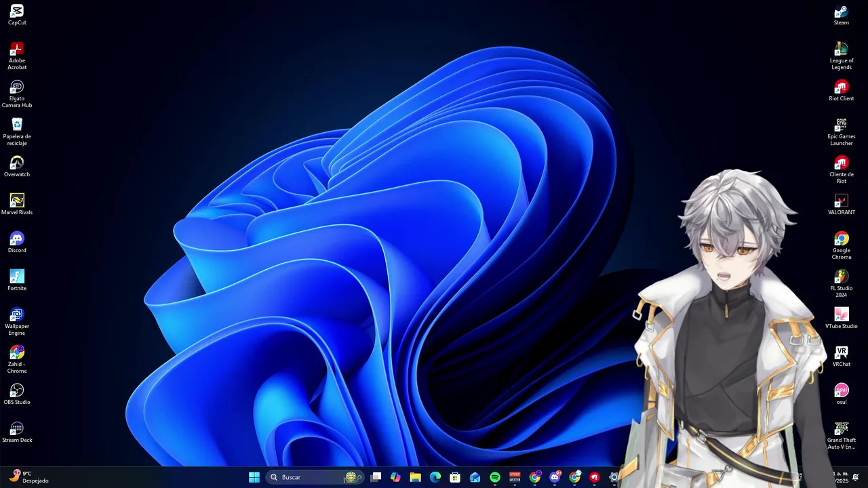Select the Papelera de reciclaje icon
868x488 pixels.
pyautogui.click(x=17, y=132)
